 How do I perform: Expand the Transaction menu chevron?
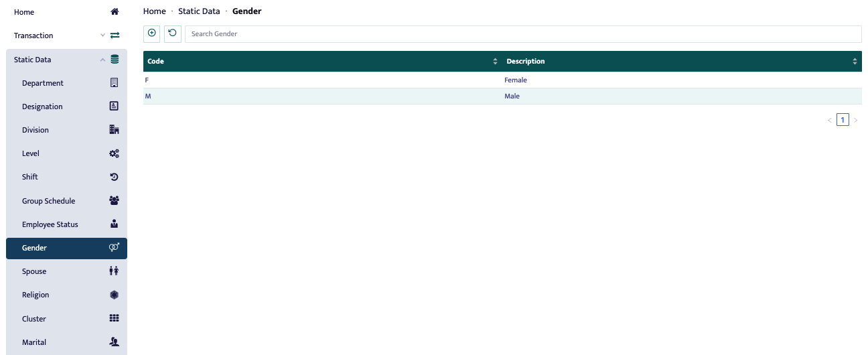(x=102, y=35)
